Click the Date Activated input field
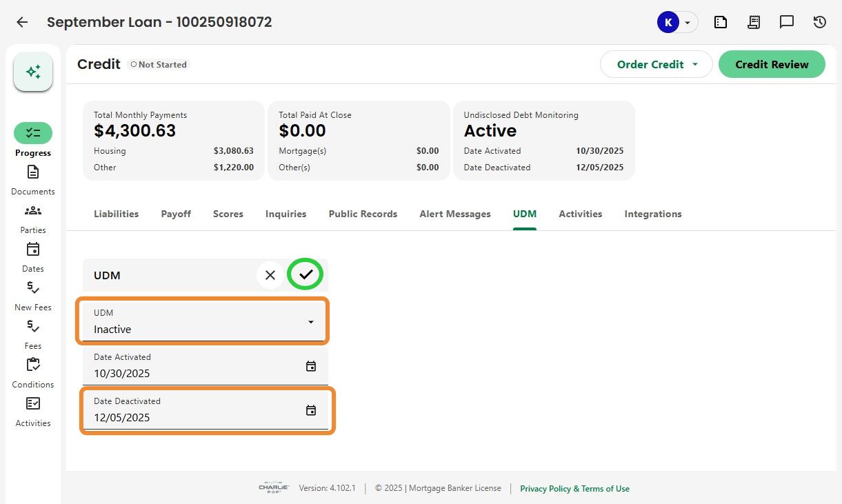Image resolution: width=842 pixels, height=504 pixels. 193,373
